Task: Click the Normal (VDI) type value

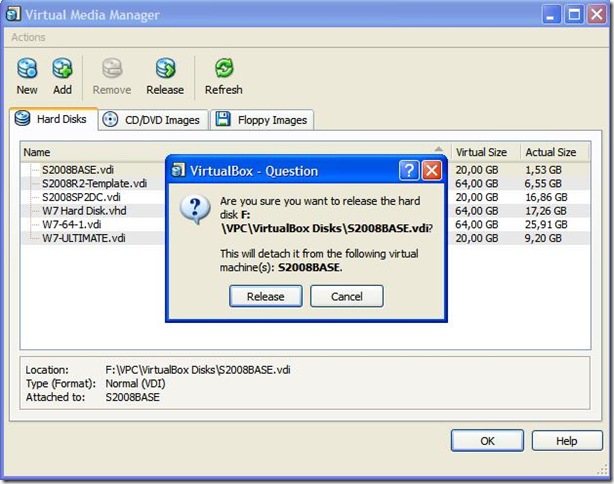Action: [135, 383]
